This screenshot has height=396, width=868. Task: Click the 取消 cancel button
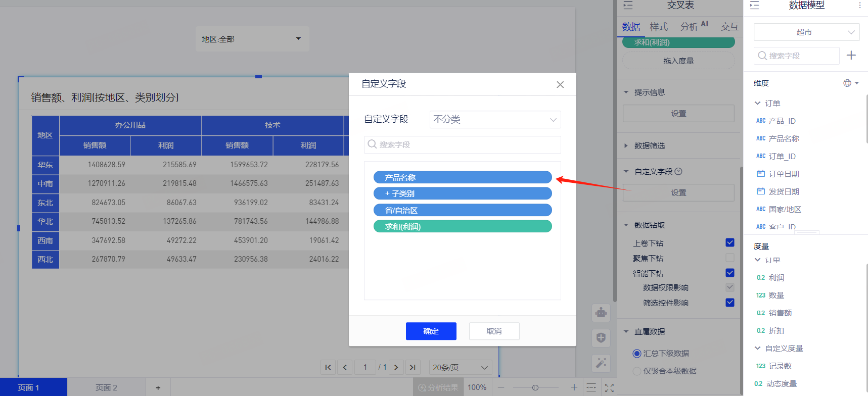(494, 331)
